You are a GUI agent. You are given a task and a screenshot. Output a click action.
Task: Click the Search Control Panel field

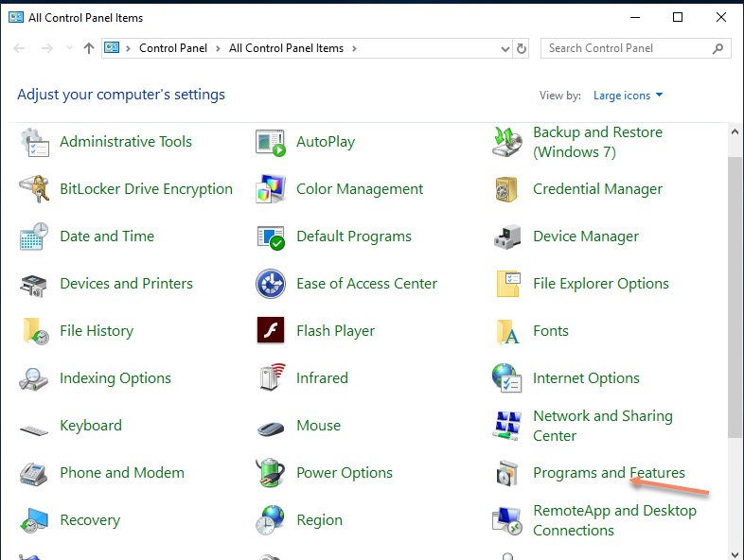(635, 48)
